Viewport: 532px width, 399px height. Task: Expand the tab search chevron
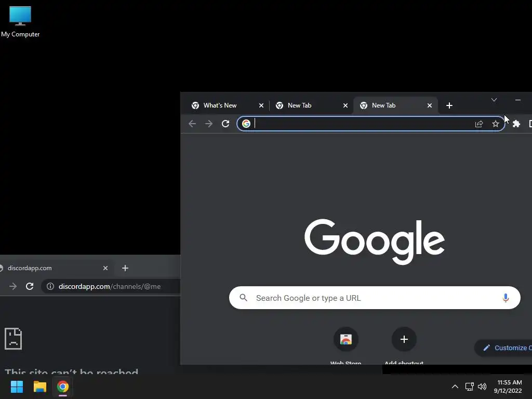click(494, 100)
